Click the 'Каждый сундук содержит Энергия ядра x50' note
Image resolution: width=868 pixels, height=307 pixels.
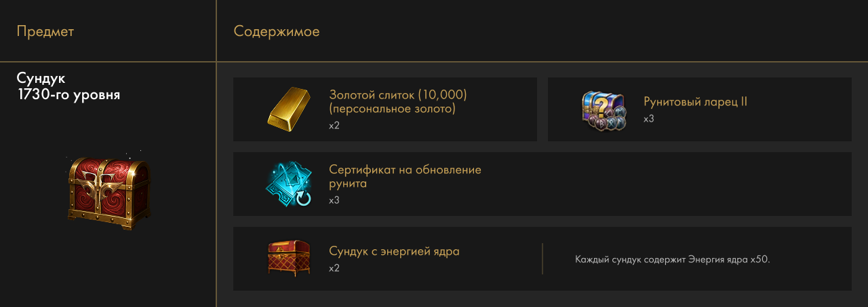(673, 259)
